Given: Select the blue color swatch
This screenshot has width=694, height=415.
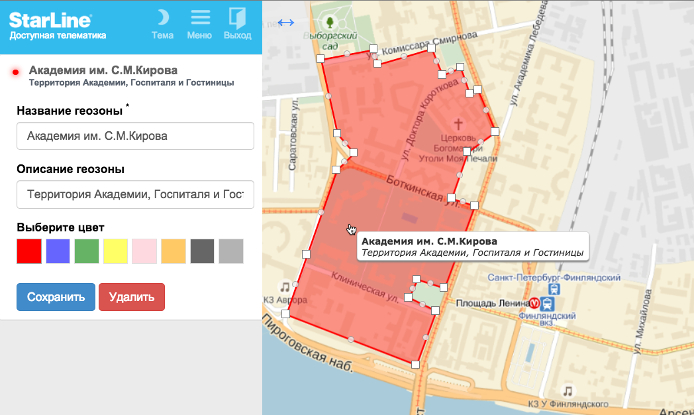Looking at the screenshot, I should [58, 251].
